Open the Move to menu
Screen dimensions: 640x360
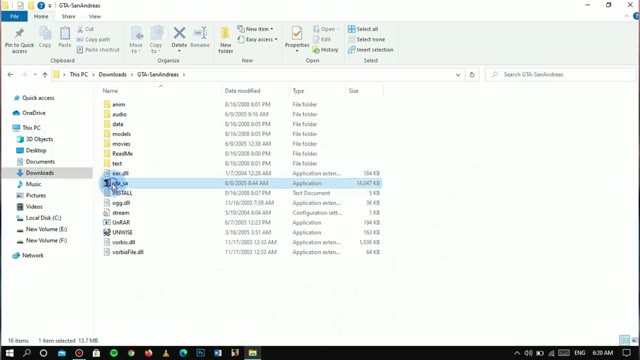tap(136, 40)
